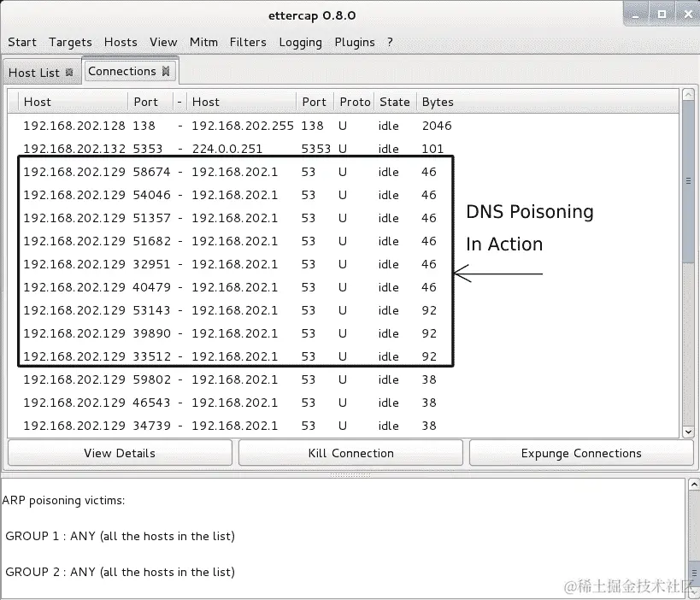Click scroll-up arrow of the log pane
The image size is (700, 600).
pos(694,484)
